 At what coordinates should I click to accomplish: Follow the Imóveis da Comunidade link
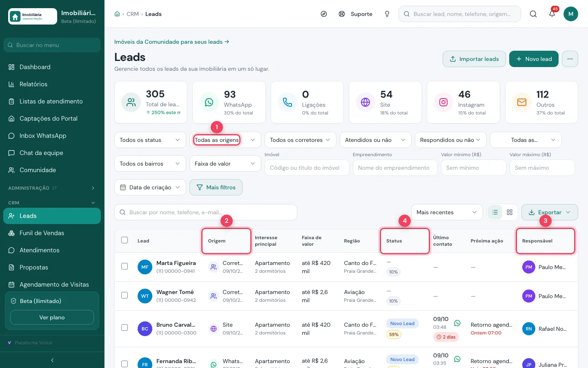171,42
